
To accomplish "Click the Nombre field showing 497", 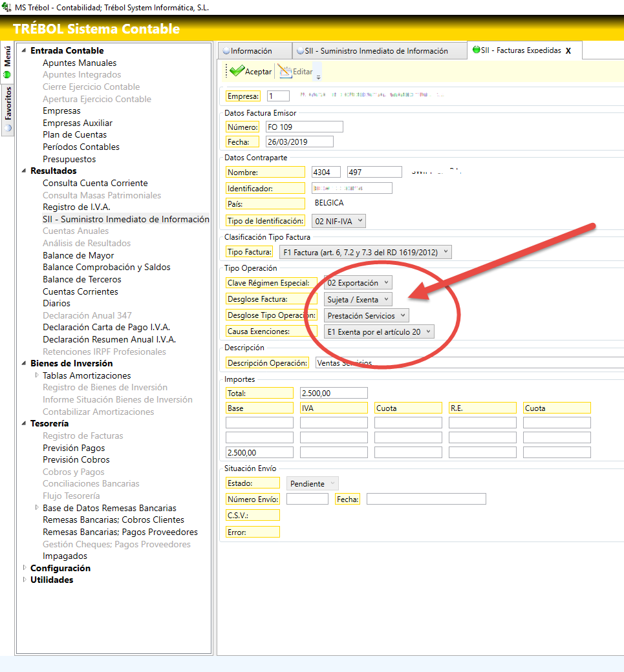I will [x=374, y=172].
